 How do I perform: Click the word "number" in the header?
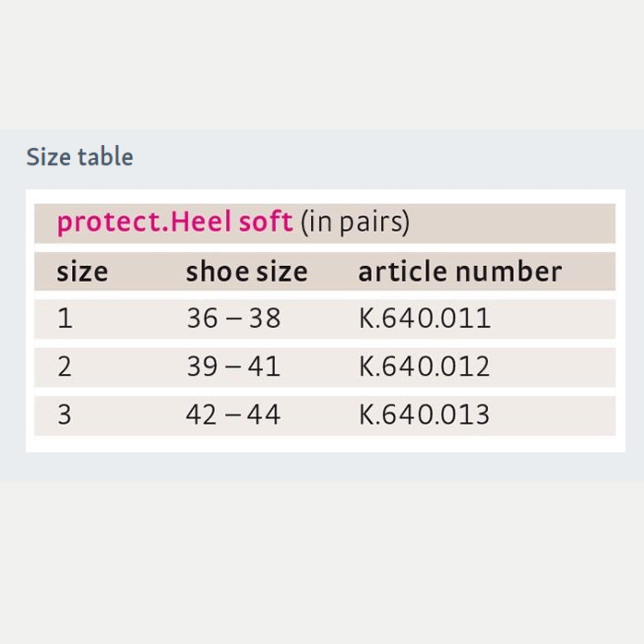[509, 272]
